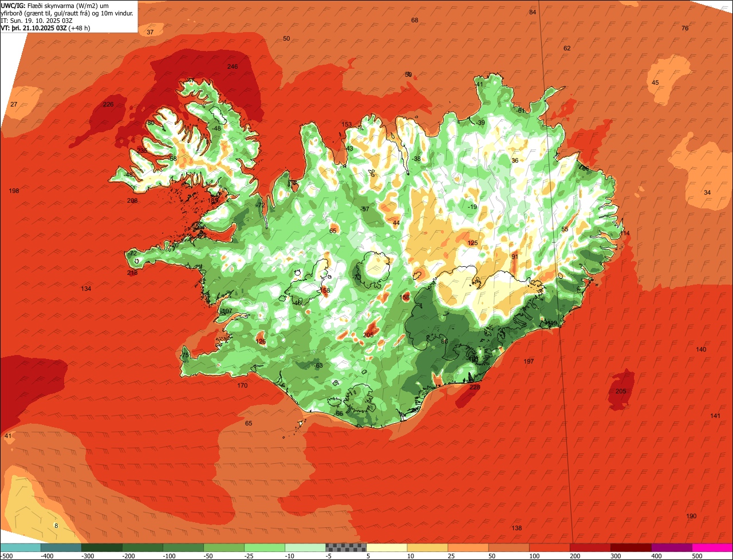Click the map value 140
Image resolution: width=733 pixels, height=560 pixels.
point(702,349)
